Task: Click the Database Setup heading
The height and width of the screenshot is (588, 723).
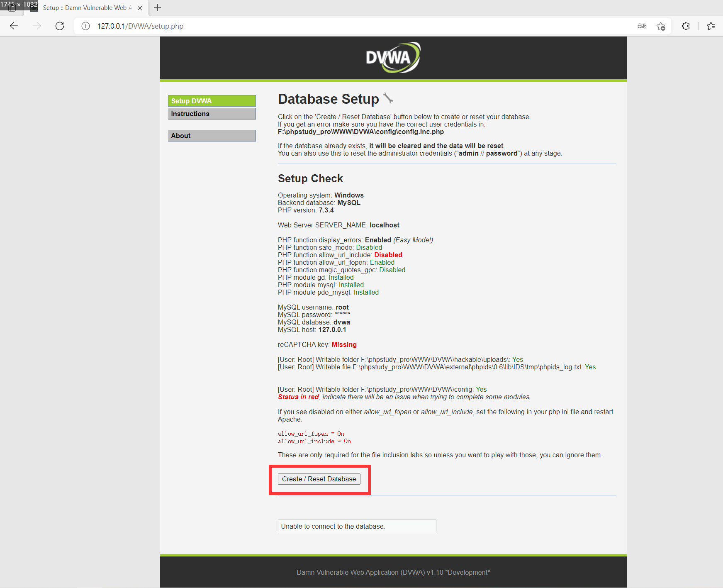Action: tap(328, 99)
